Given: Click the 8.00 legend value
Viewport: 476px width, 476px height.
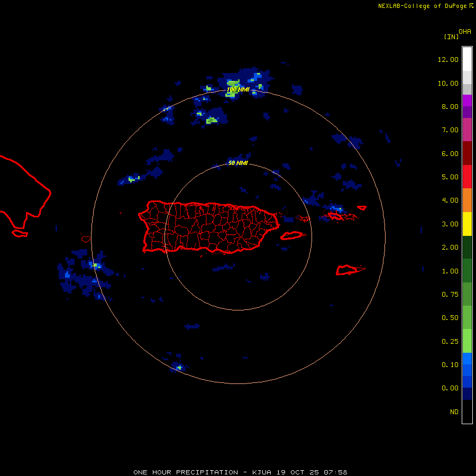Looking at the screenshot, I should pyautogui.click(x=450, y=106).
